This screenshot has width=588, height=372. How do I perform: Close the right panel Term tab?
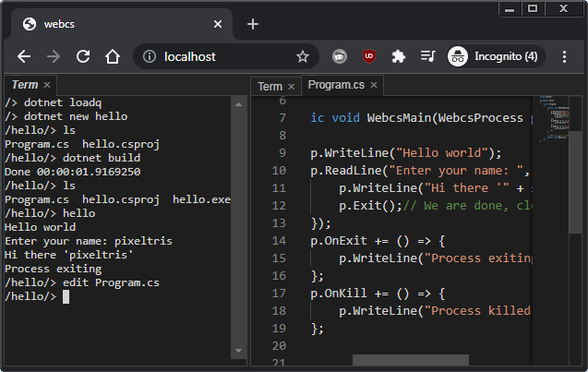coord(291,87)
